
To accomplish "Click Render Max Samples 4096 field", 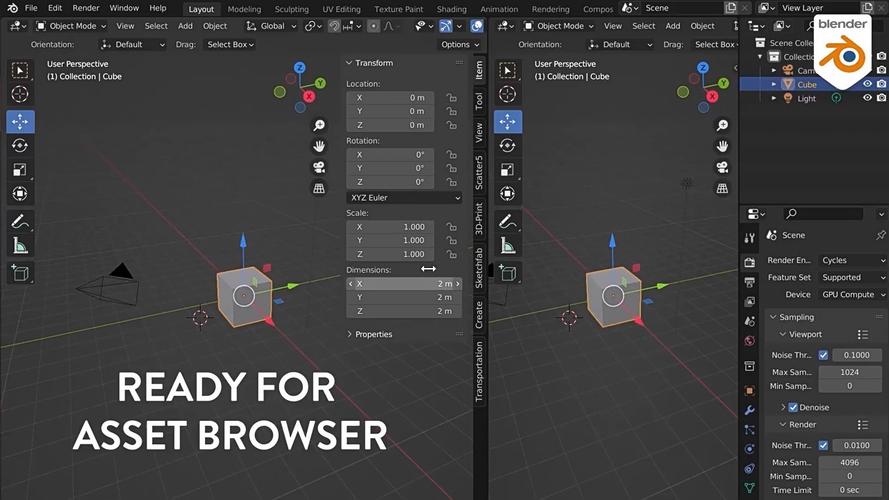I will (849, 463).
